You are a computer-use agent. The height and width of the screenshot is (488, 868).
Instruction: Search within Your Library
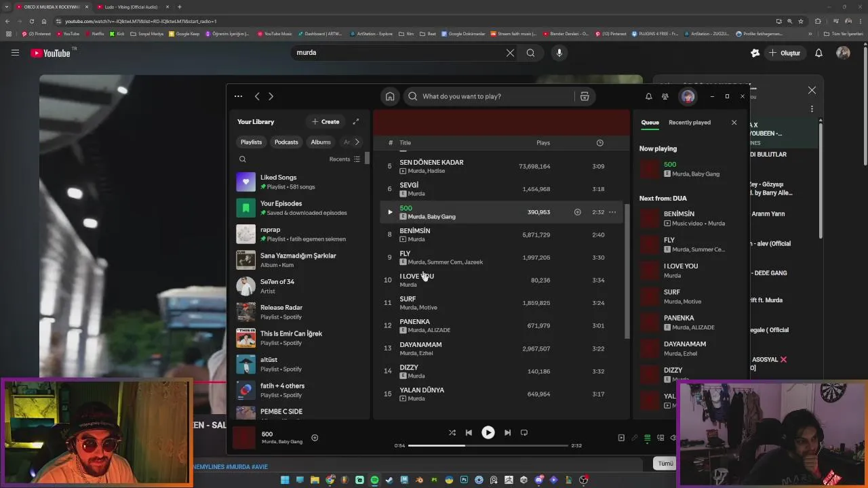(x=242, y=159)
